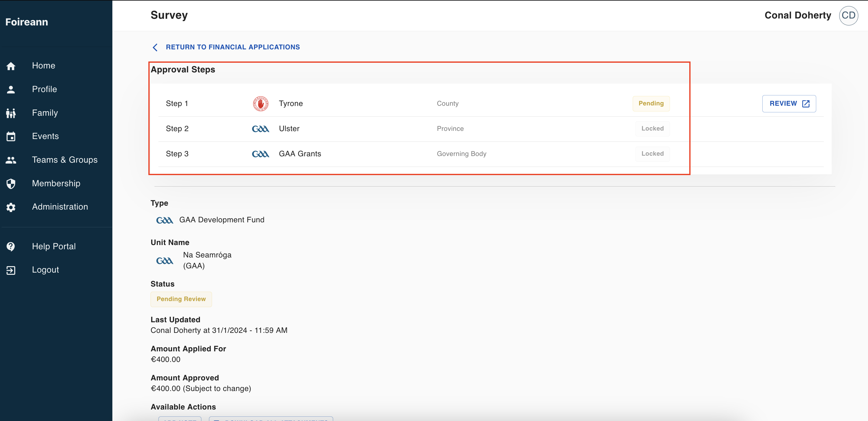Image resolution: width=868 pixels, height=421 pixels.
Task: Click the GAA Grants unit name
Action: [300, 154]
